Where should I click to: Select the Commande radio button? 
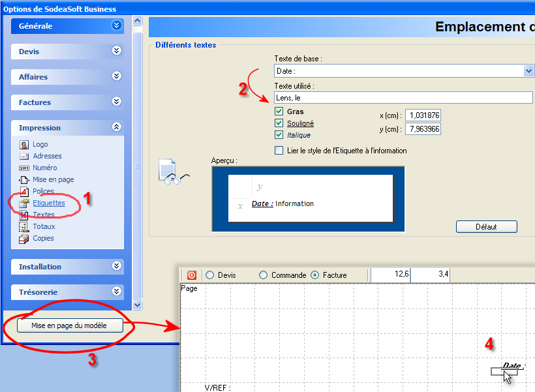pos(263,275)
